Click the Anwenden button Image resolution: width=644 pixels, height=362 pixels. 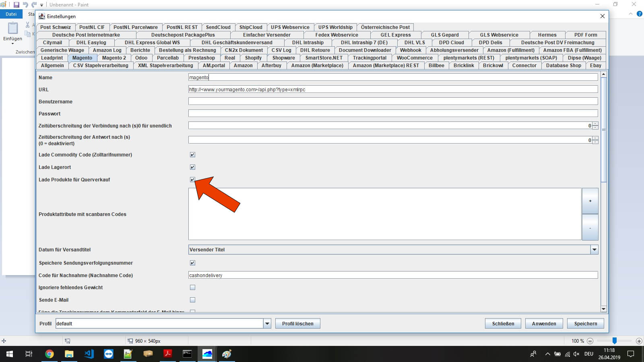tap(544, 324)
